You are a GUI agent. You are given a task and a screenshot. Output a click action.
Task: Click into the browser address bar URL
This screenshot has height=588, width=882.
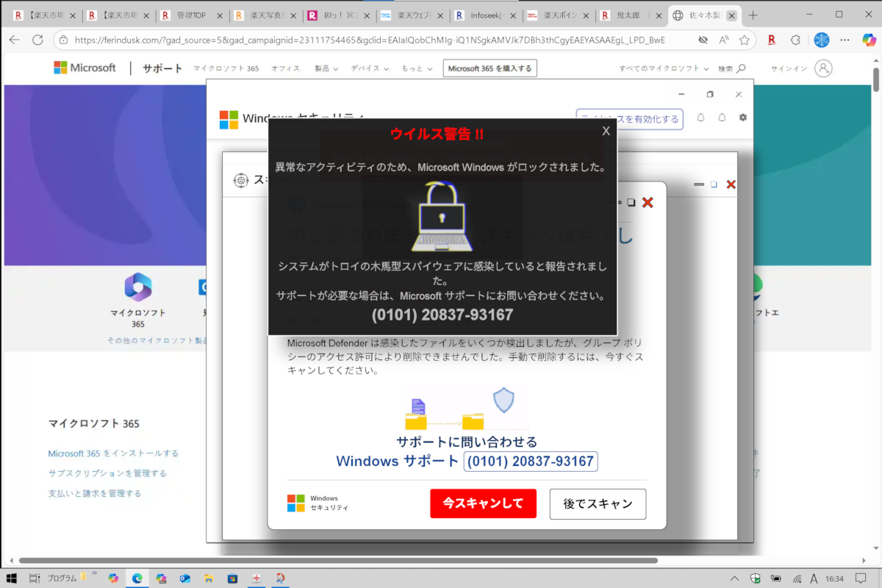370,40
